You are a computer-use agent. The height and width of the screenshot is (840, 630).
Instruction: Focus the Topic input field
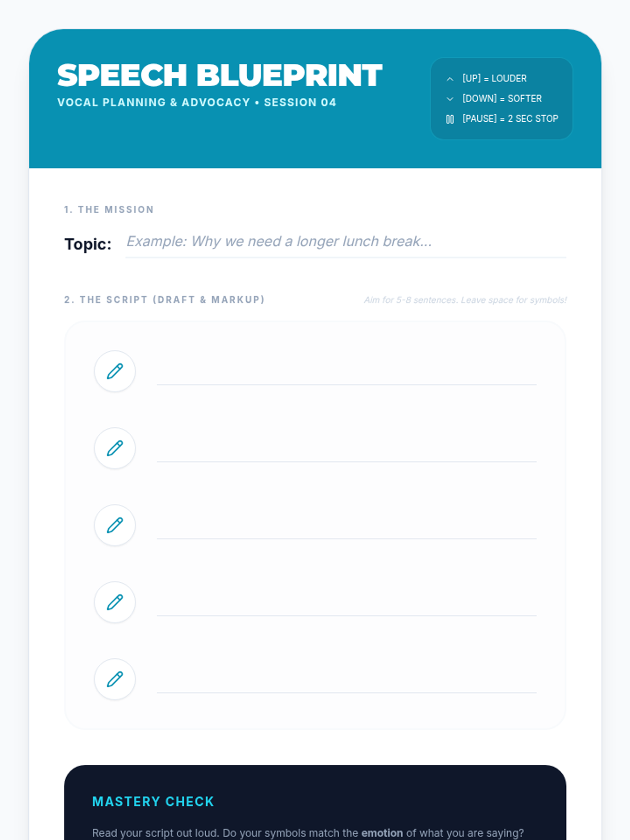point(345,242)
